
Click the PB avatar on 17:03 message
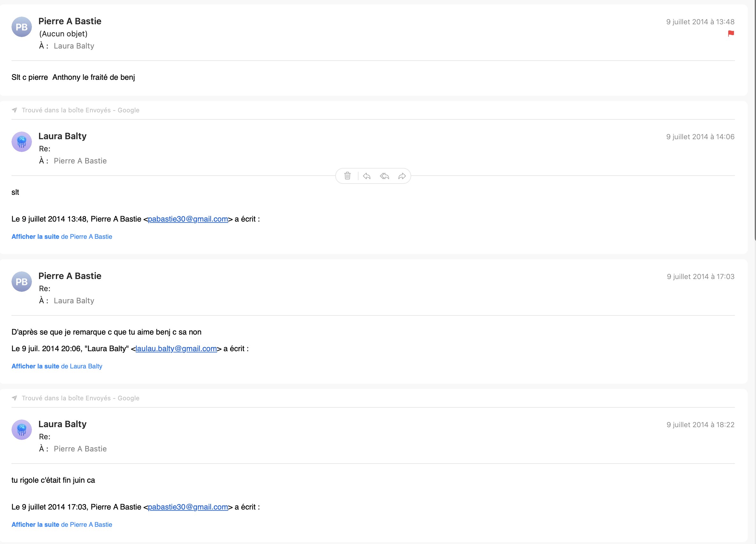(x=22, y=282)
